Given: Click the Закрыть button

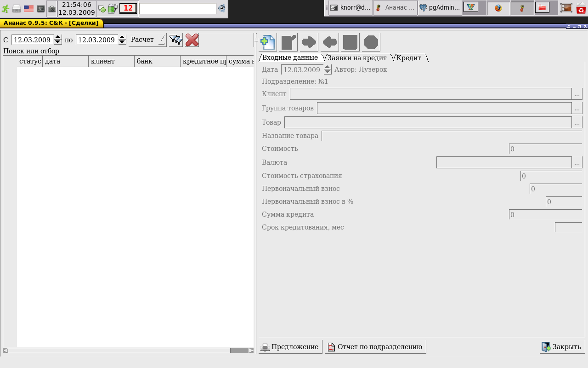Looking at the screenshot, I should click(562, 347).
